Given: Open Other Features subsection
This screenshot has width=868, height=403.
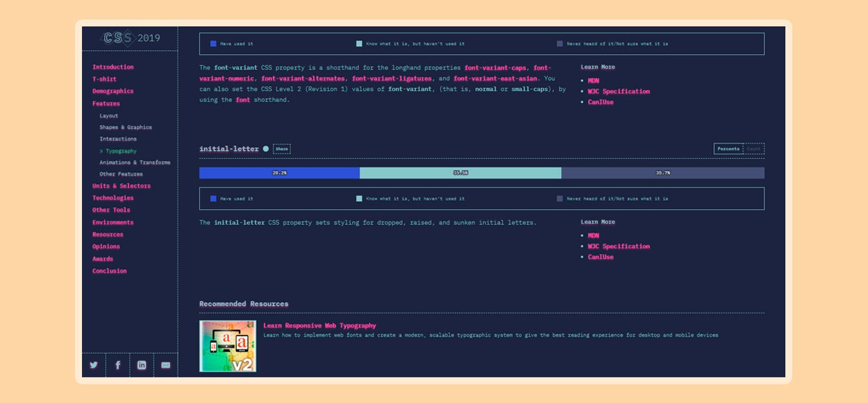Looking at the screenshot, I should click(x=121, y=174).
